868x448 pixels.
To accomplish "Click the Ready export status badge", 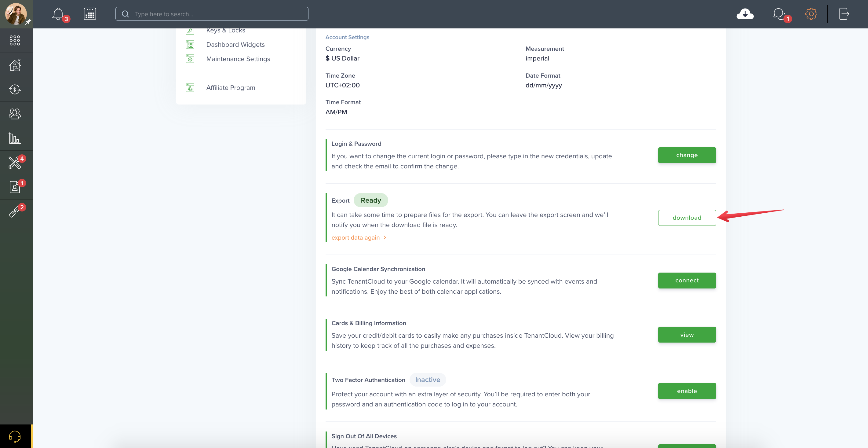I will (x=371, y=200).
